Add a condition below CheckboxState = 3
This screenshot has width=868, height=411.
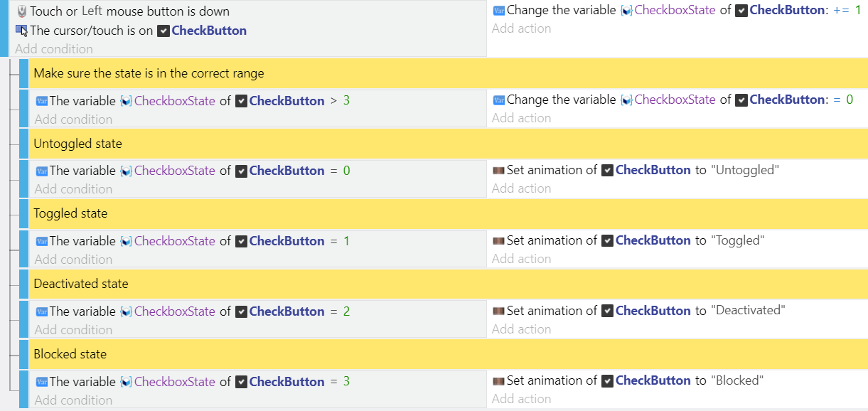coord(73,400)
